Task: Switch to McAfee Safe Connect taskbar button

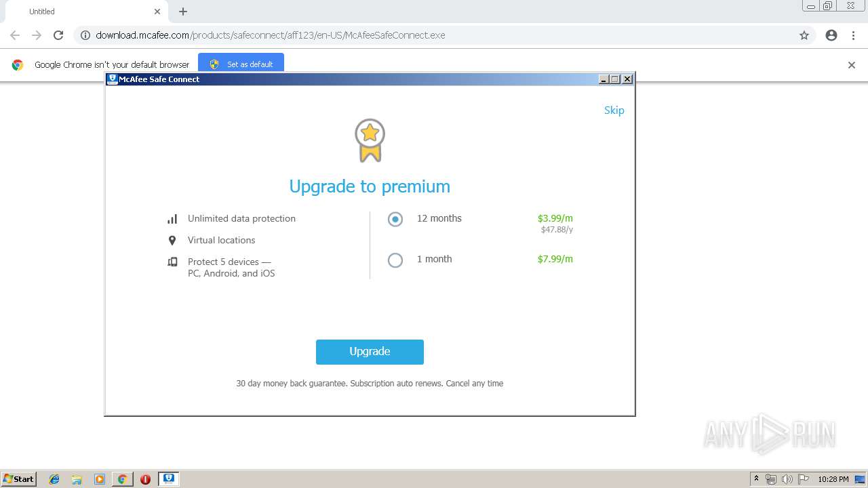Action: click(168, 479)
